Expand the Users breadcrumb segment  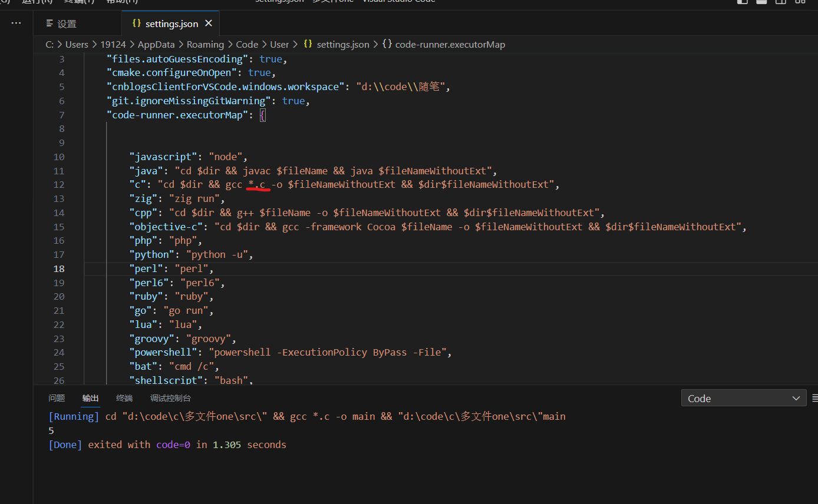pos(77,45)
